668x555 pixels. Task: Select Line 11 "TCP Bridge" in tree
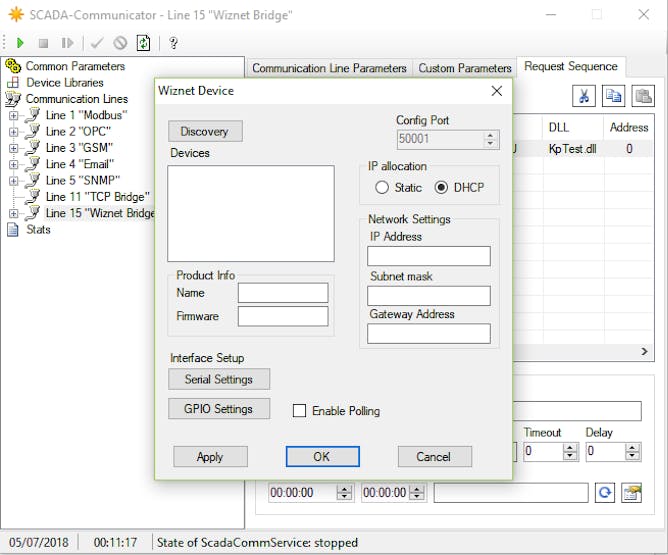click(98, 197)
